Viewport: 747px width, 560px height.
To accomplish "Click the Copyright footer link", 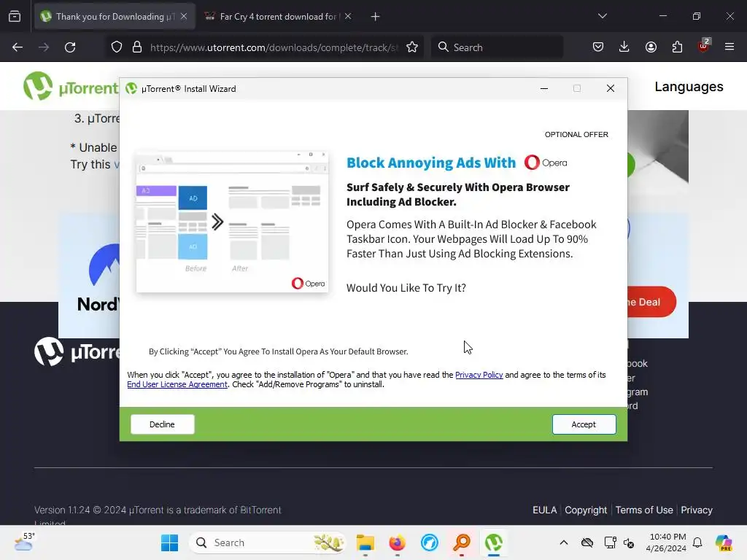I will click(x=586, y=510).
